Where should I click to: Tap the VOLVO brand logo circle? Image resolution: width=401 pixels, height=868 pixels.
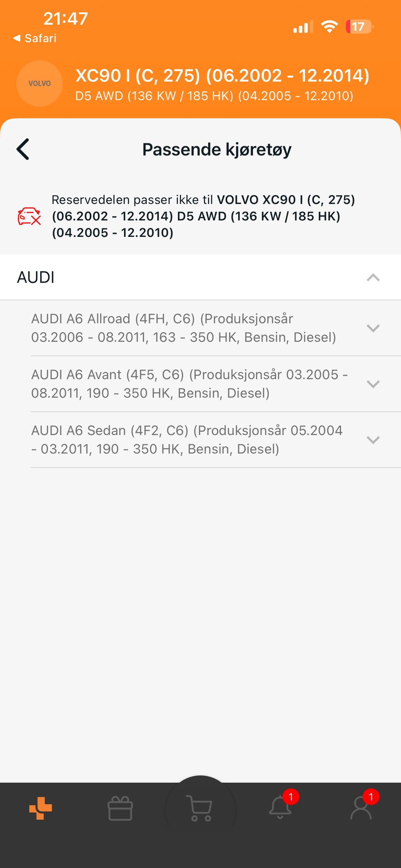pyautogui.click(x=40, y=84)
